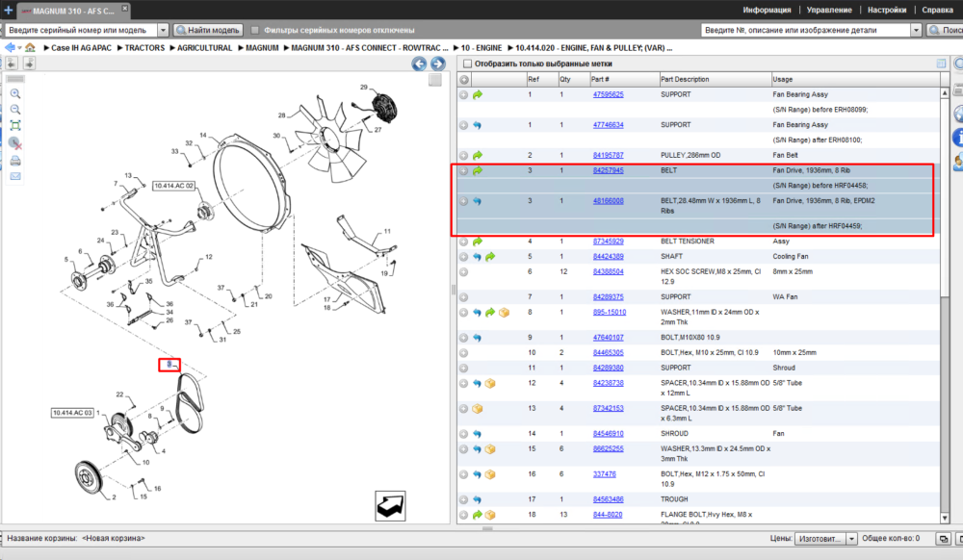Clear selected callouts with the red-X icon
This screenshot has width=963, height=560.
coord(15,143)
